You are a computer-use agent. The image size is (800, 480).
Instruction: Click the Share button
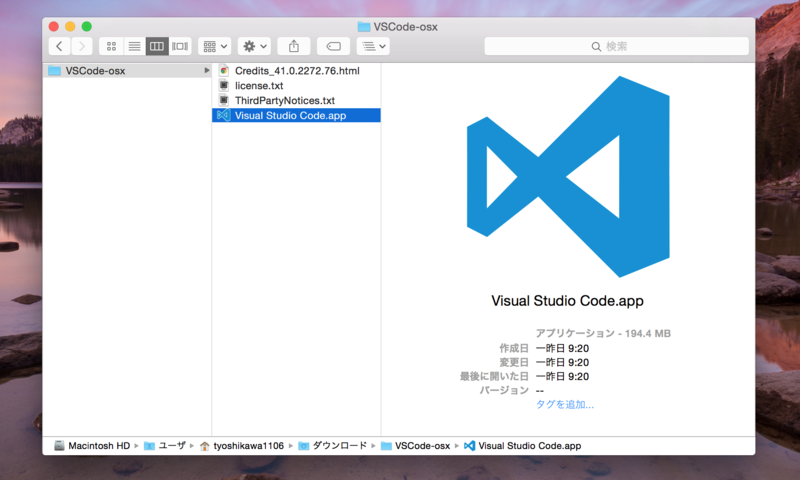click(x=294, y=46)
